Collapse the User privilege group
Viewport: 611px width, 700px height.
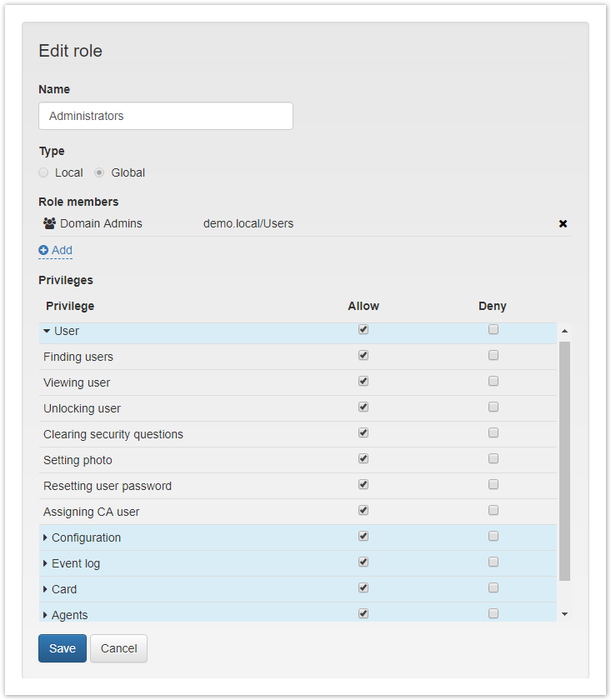[x=47, y=330]
